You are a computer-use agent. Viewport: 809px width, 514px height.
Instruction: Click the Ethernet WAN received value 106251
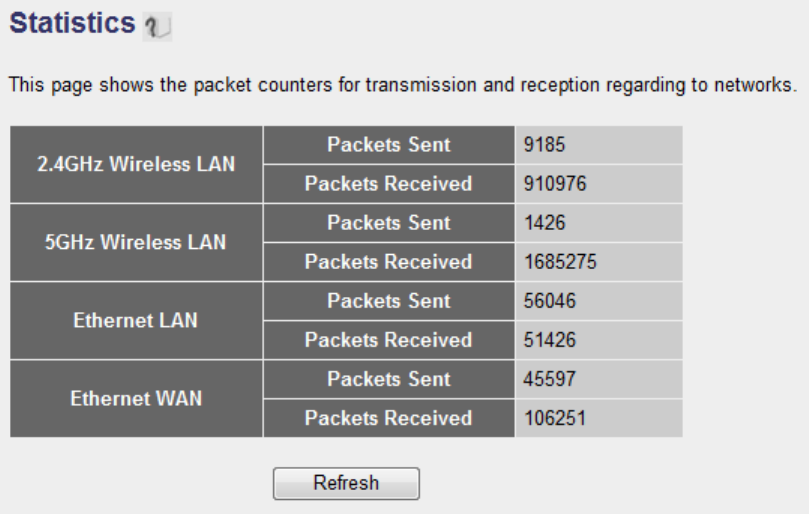553,418
